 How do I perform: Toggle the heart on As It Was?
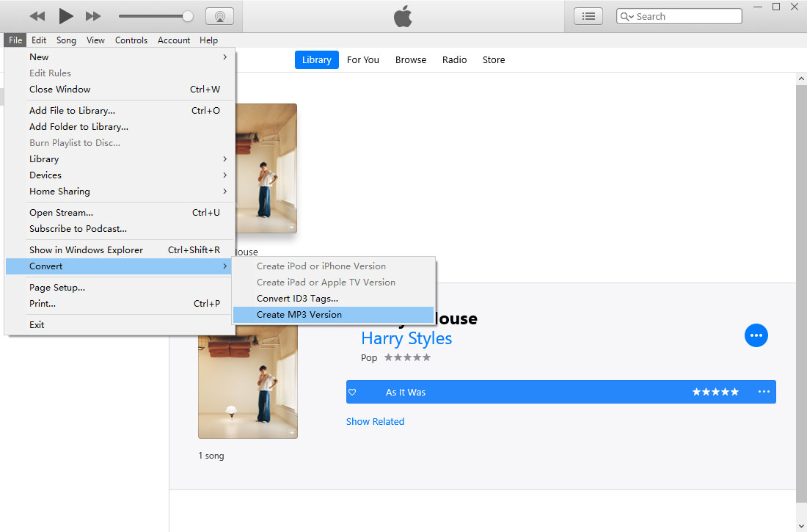[x=352, y=393]
